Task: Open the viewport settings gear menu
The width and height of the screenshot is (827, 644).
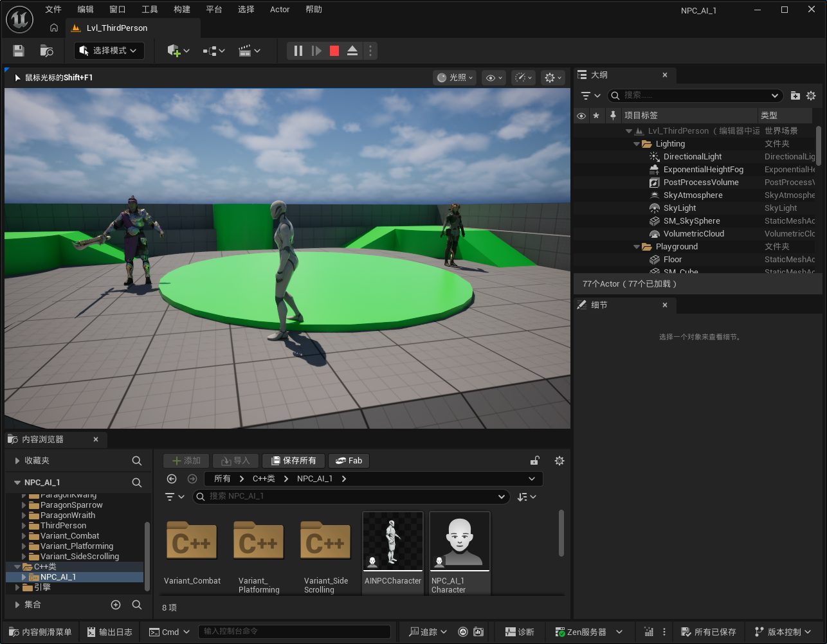Action: point(552,78)
